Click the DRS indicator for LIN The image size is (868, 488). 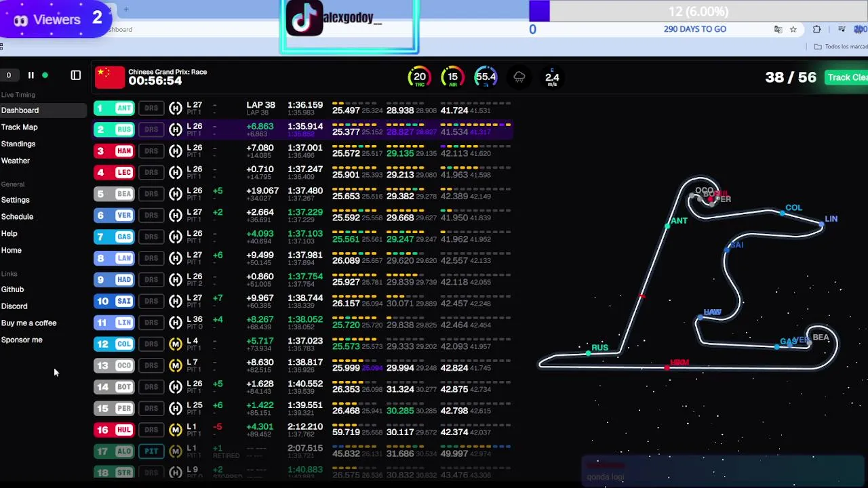[151, 322]
